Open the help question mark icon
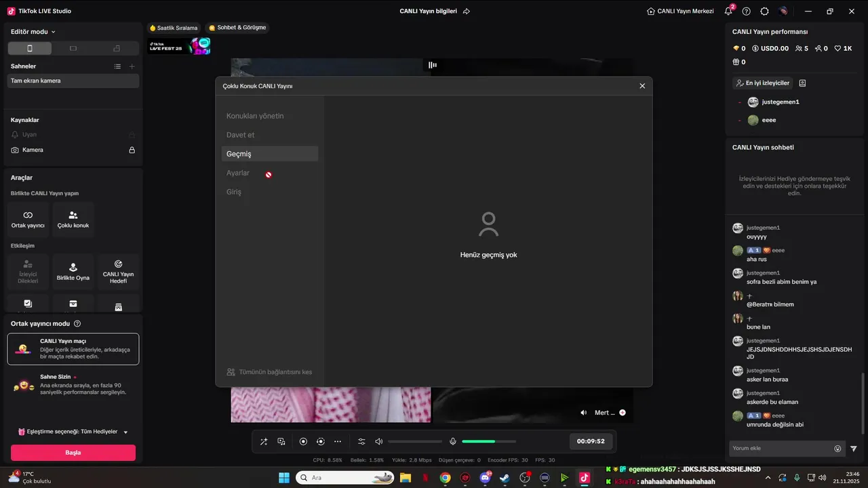The width and height of the screenshot is (868, 488). tap(747, 11)
